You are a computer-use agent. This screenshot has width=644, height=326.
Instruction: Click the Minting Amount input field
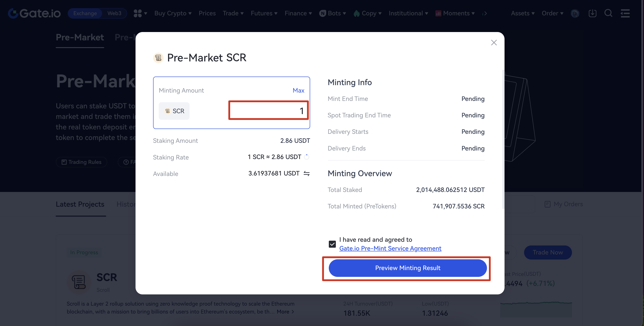[268, 111]
